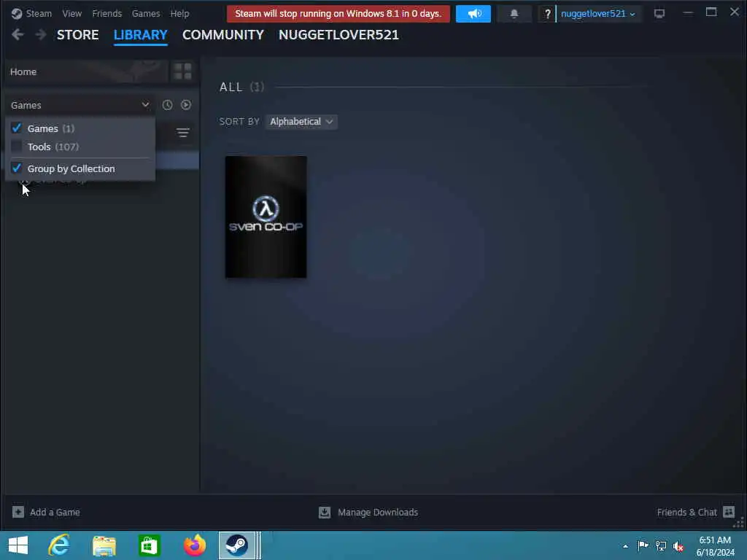This screenshot has height=560, width=747.
Task: Switch library to grid collections view icon
Action: click(x=182, y=71)
